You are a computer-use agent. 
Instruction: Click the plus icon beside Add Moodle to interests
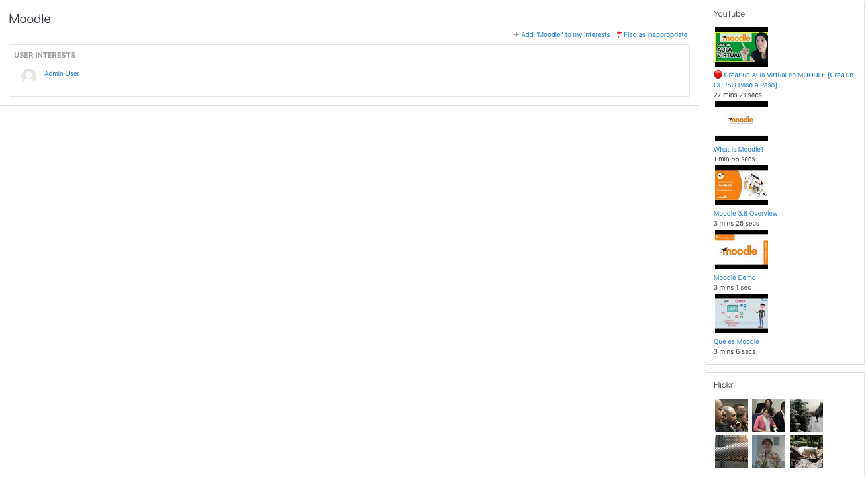point(516,34)
